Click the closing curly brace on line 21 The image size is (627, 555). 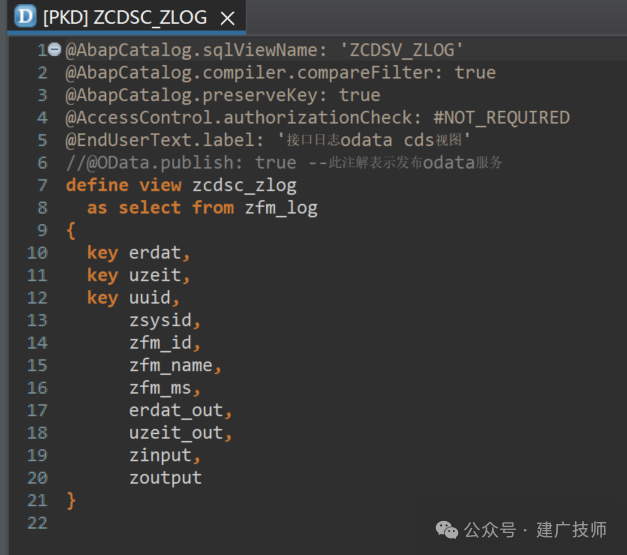click(x=71, y=501)
